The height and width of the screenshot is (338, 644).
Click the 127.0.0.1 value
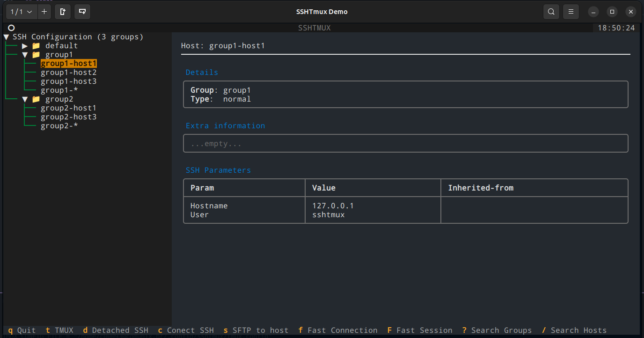(333, 206)
